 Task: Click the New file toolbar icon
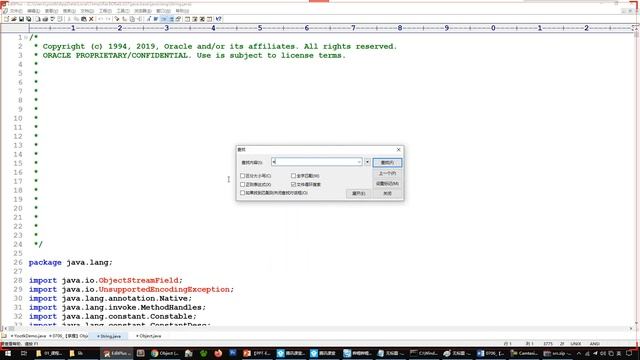6,19
